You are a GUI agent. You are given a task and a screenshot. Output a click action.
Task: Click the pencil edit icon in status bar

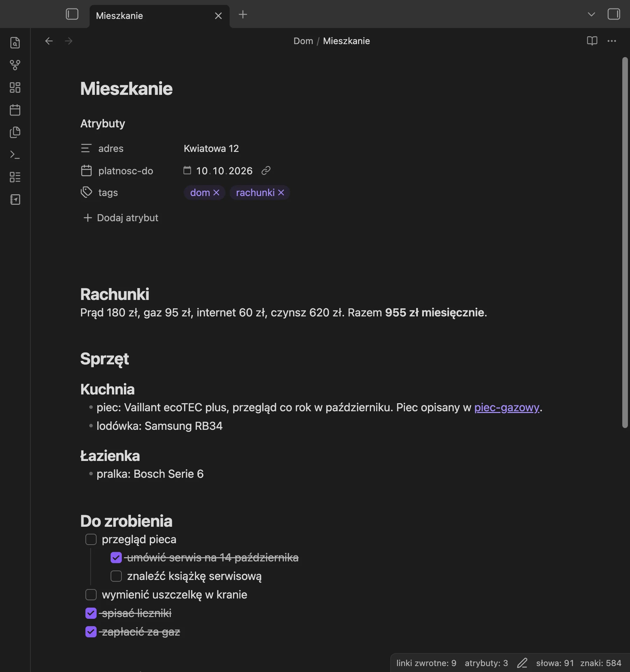pos(522,663)
